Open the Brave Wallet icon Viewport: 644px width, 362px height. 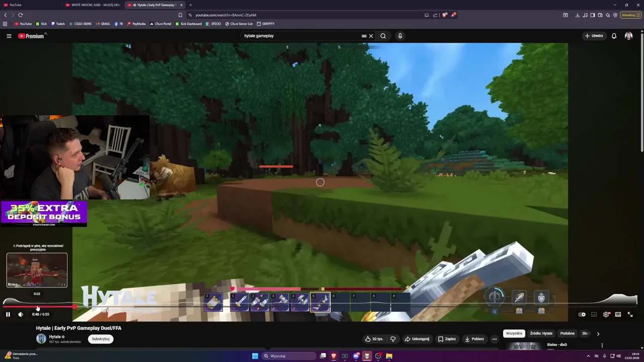[600, 15]
